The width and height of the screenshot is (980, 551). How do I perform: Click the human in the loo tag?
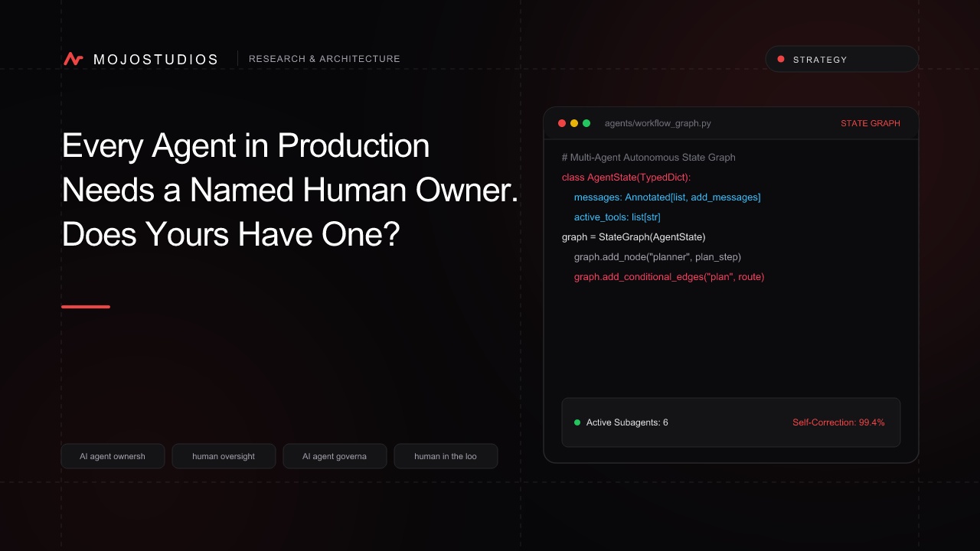446,456
